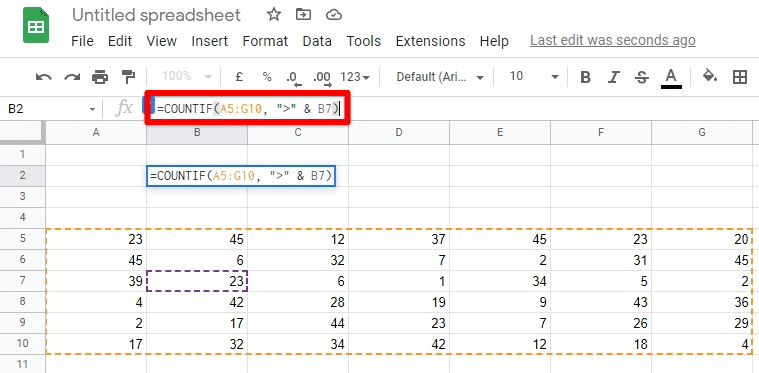Screen dimensions: 759x373
Task: Open the move to folder icon
Action: 304,15
